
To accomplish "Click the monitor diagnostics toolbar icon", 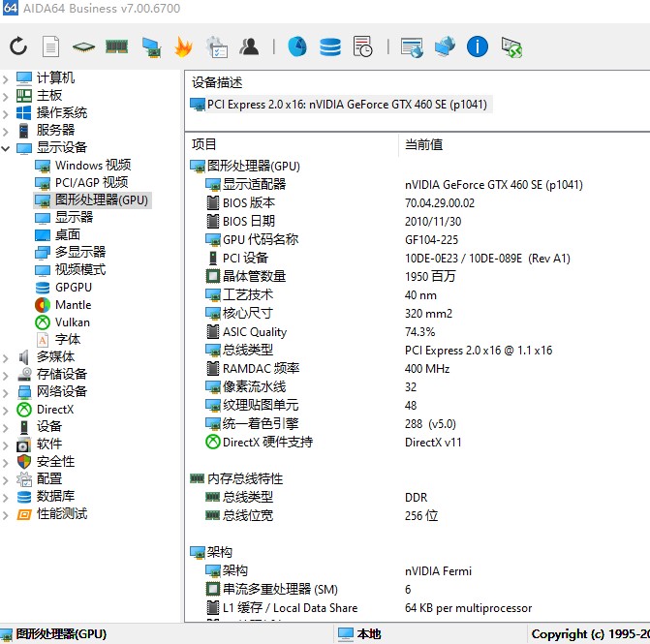I will pyautogui.click(x=151, y=47).
